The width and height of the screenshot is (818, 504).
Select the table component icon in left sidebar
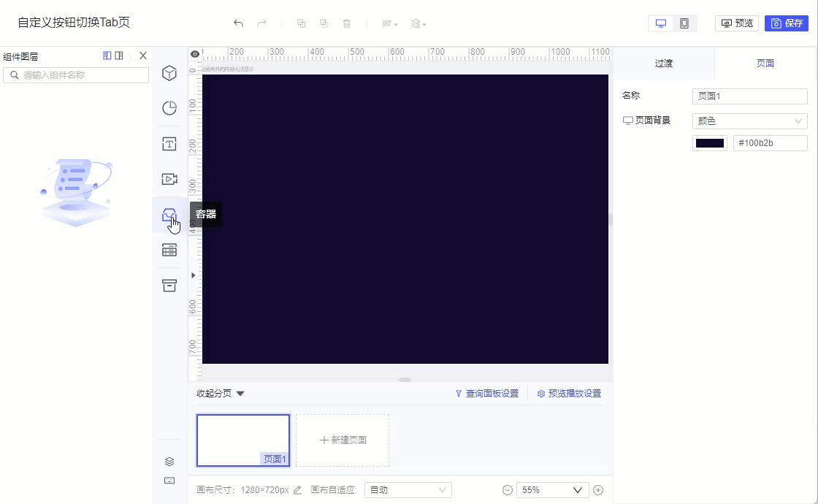coord(169,250)
